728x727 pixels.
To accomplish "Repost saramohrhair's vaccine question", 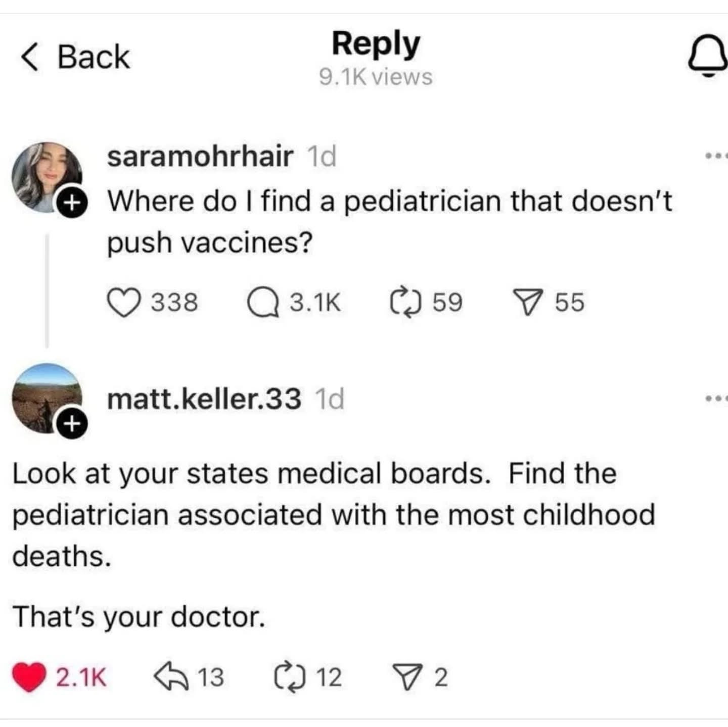I will pos(405,302).
